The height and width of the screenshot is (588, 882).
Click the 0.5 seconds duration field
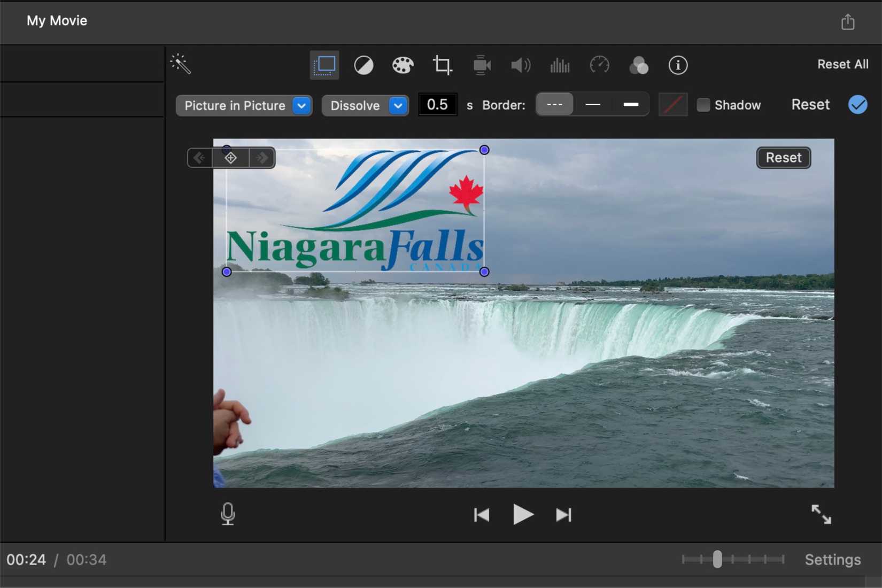[x=437, y=104]
